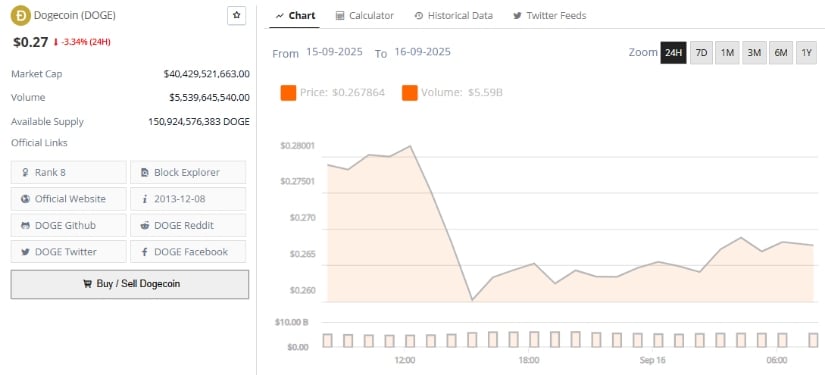Image resolution: width=825 pixels, height=375 pixels.
Task: Click the Available Supply value 150,924,576,383 DOGE
Action: point(199,121)
